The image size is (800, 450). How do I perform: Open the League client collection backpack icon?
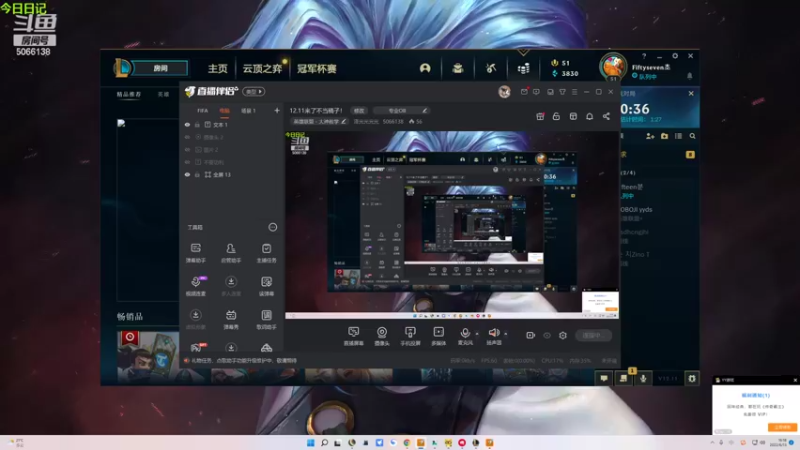(458, 68)
